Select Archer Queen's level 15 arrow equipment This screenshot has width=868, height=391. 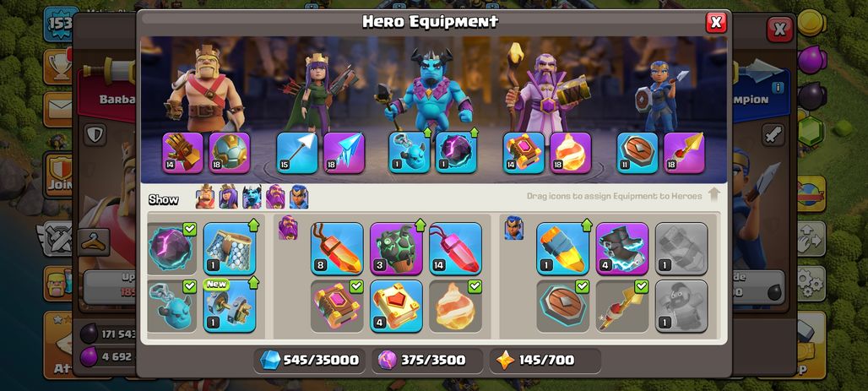pos(296,153)
